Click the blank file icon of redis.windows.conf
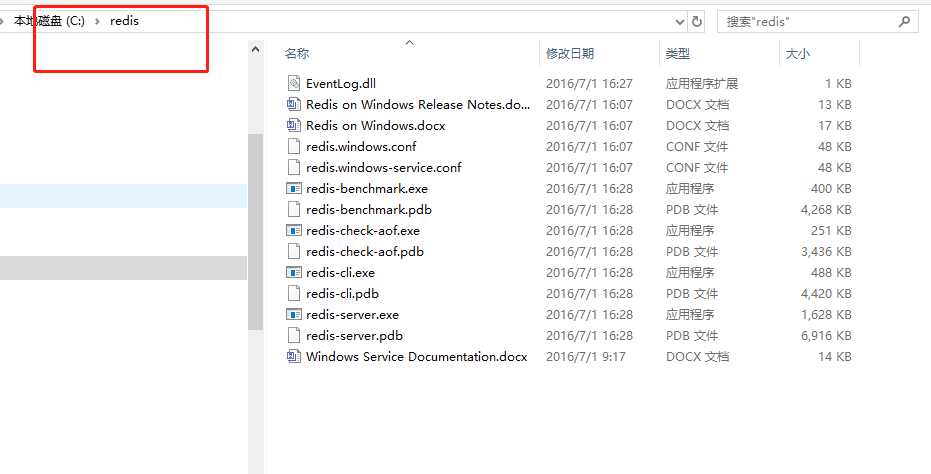 (x=294, y=146)
